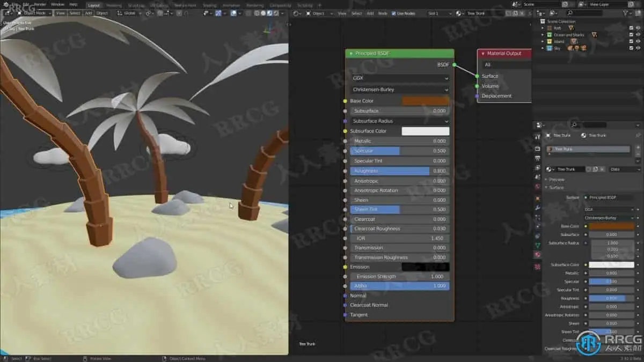Click the Object Data green triangle tab
Screen dimensions: 644x362
point(538,246)
